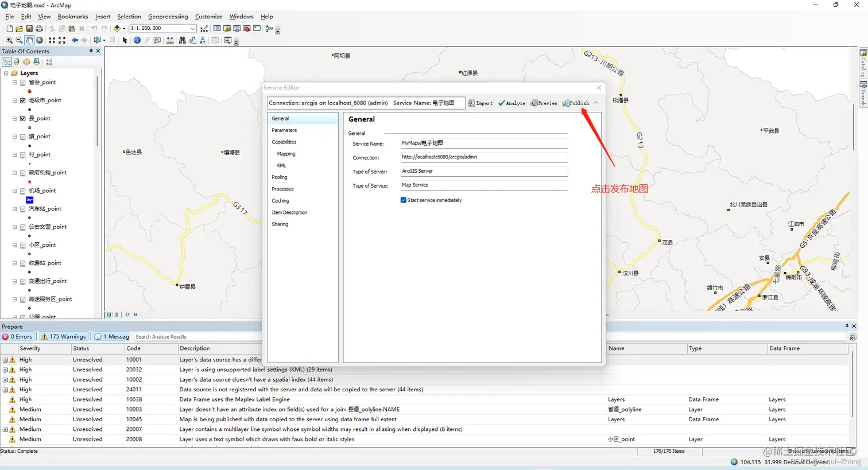This screenshot has height=470, width=868.
Task: Expand the 10001 warning row
Action: 5,360
